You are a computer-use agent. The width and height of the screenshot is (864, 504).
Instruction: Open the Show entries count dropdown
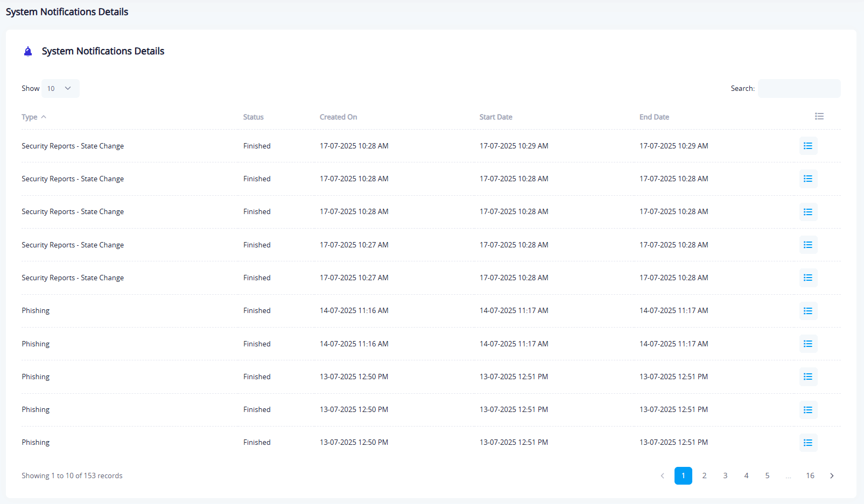(x=60, y=88)
